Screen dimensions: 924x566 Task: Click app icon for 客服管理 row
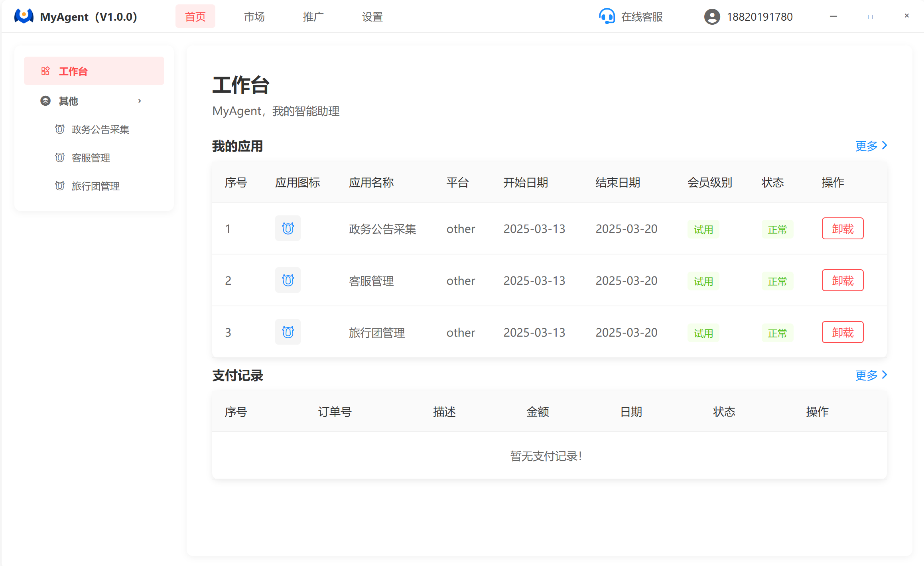click(288, 280)
